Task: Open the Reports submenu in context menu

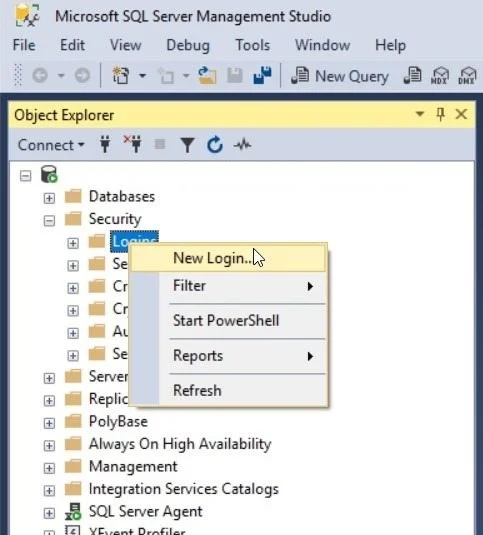Action: pos(228,356)
